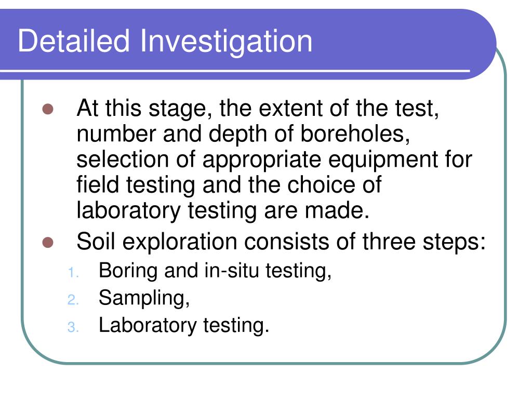Select the 'Sampling,' list item
Screen dimensions: 532x399
(144, 299)
